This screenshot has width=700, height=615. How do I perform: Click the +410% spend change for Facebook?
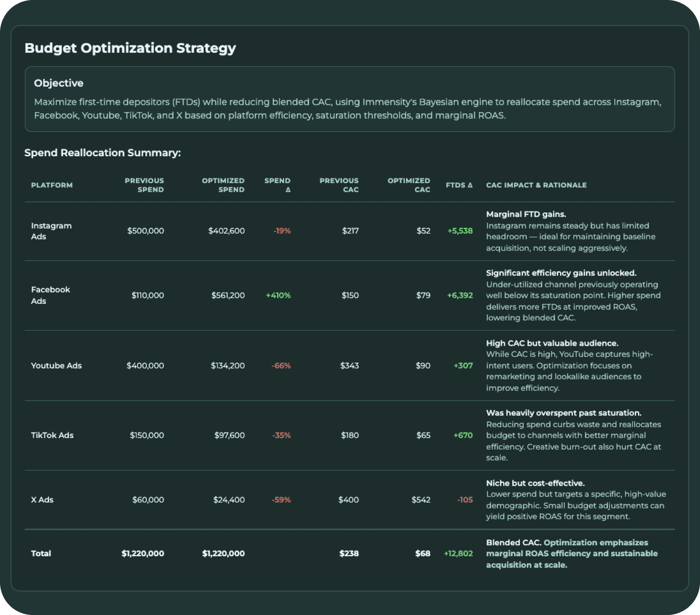pos(278,295)
